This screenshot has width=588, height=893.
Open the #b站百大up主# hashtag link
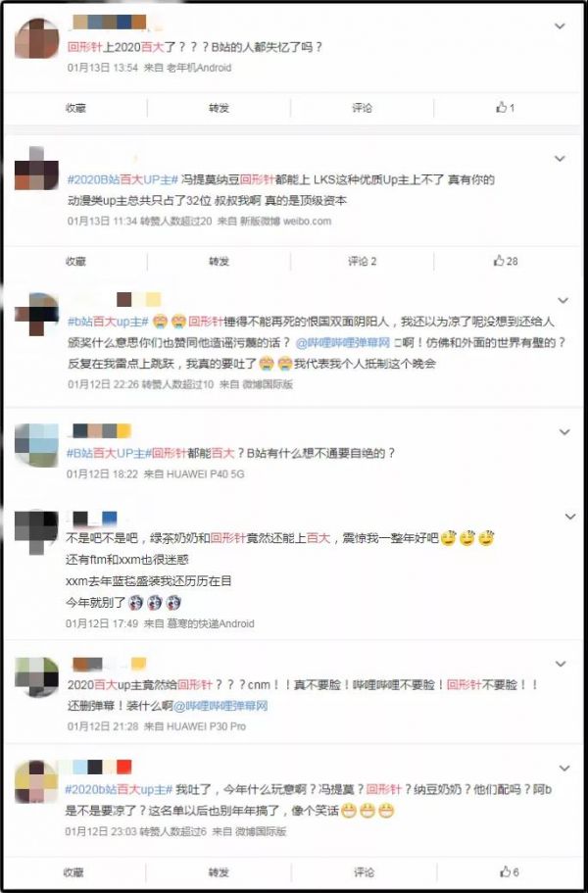click(108, 322)
